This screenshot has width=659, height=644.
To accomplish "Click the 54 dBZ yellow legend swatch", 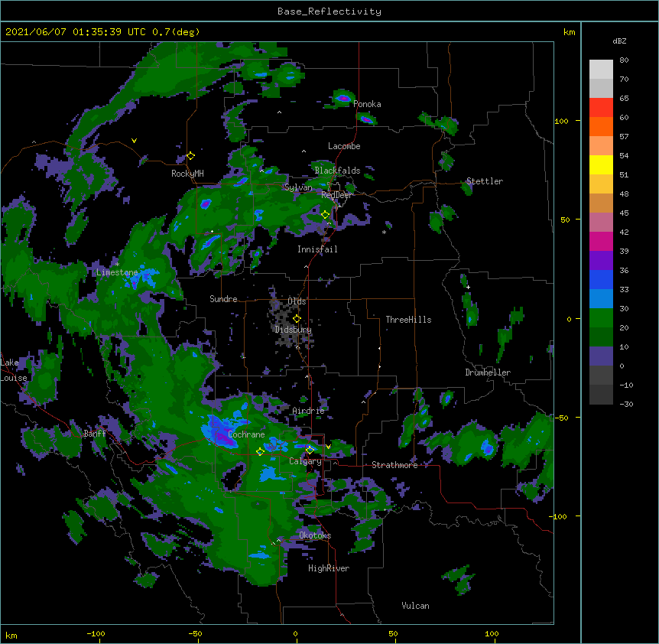I will (x=601, y=164).
